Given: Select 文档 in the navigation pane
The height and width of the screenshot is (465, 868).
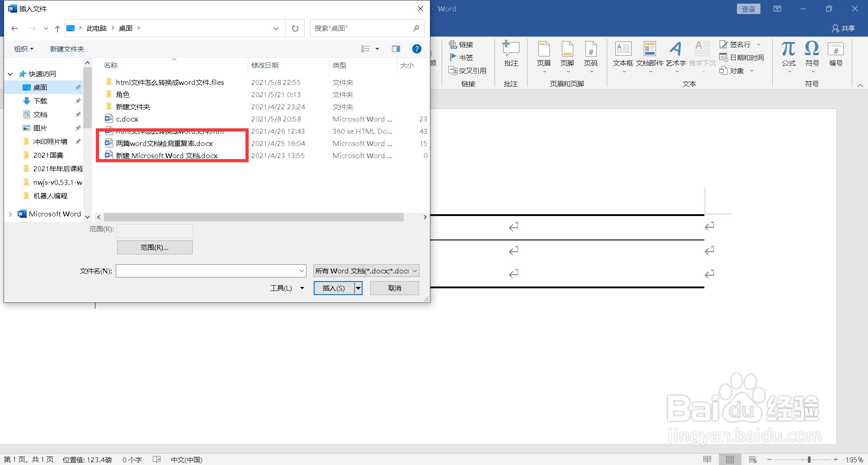Looking at the screenshot, I should tap(40, 114).
